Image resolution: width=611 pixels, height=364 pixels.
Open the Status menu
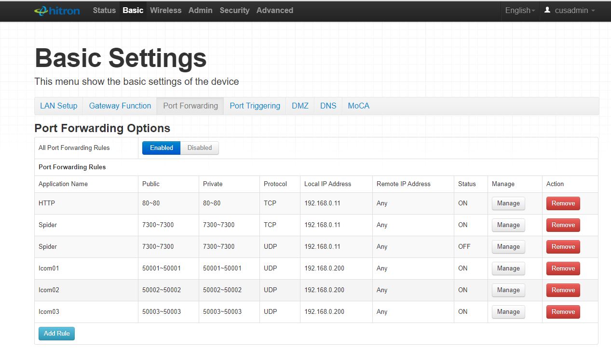pos(104,11)
